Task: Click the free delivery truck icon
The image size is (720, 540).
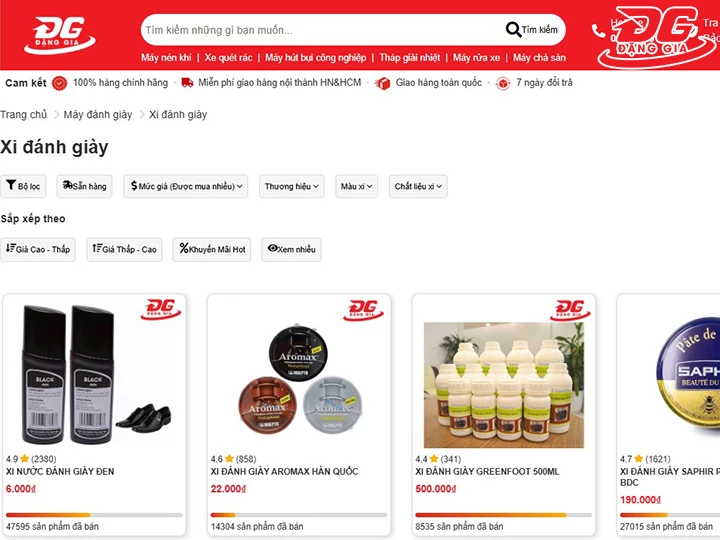Action: point(187,83)
